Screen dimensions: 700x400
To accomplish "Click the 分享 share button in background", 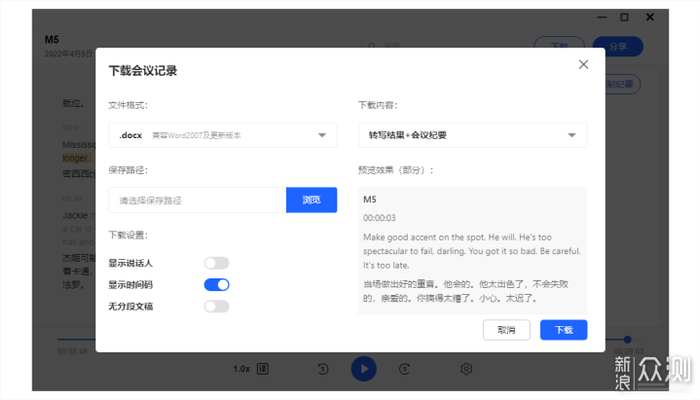I will coord(618,46).
